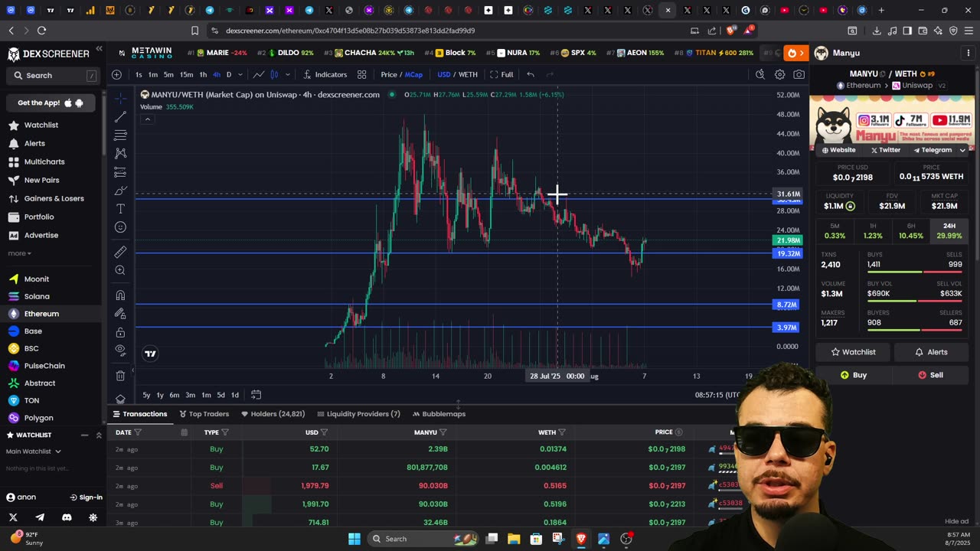Take a chart snapshot with the camera icon
The width and height of the screenshot is (980, 551).
tap(799, 74)
